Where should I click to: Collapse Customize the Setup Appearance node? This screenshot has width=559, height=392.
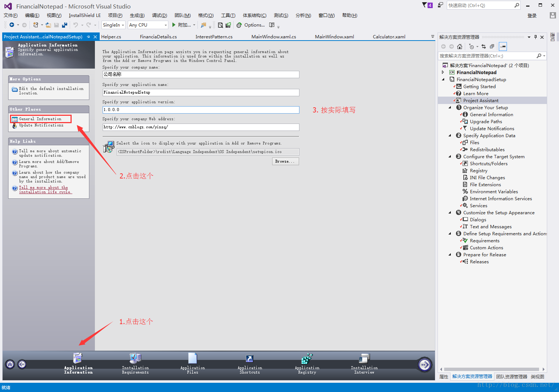pyautogui.click(x=450, y=212)
